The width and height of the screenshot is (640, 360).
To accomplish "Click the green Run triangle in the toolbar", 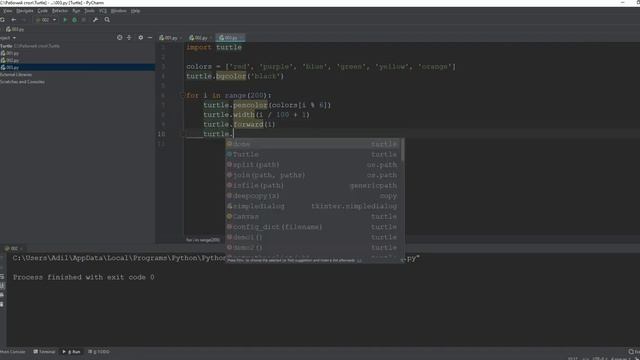I will coord(65,20).
